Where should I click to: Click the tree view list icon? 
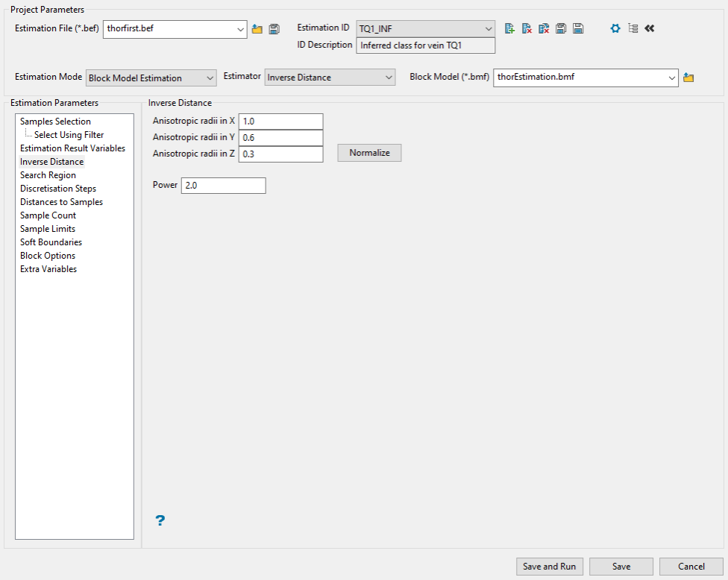coord(633,28)
